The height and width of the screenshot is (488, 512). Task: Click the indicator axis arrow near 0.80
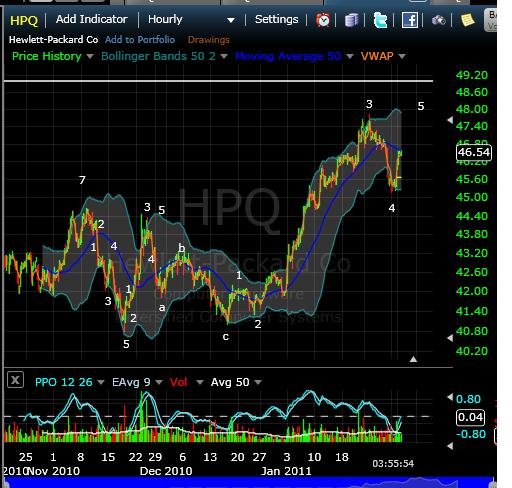[450, 397]
